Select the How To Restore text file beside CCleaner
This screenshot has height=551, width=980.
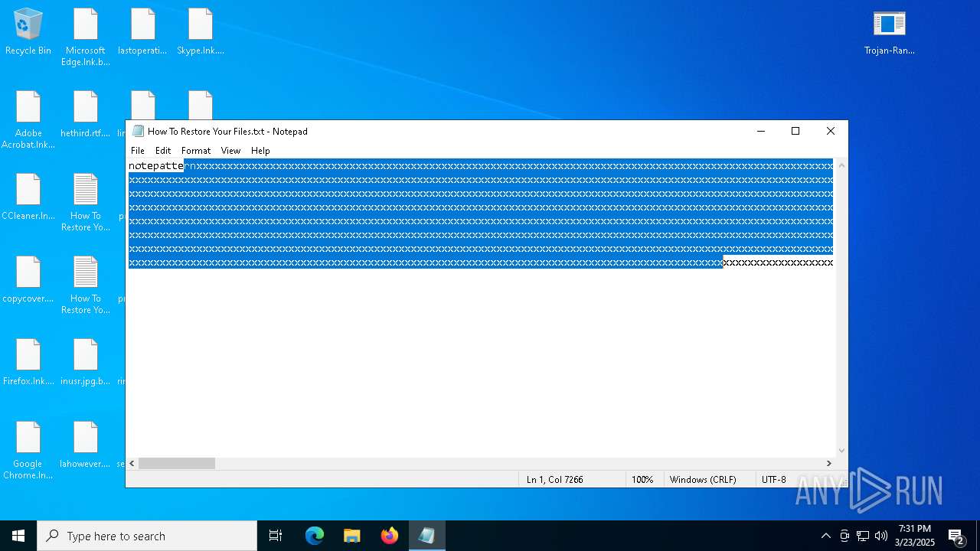[x=86, y=203]
